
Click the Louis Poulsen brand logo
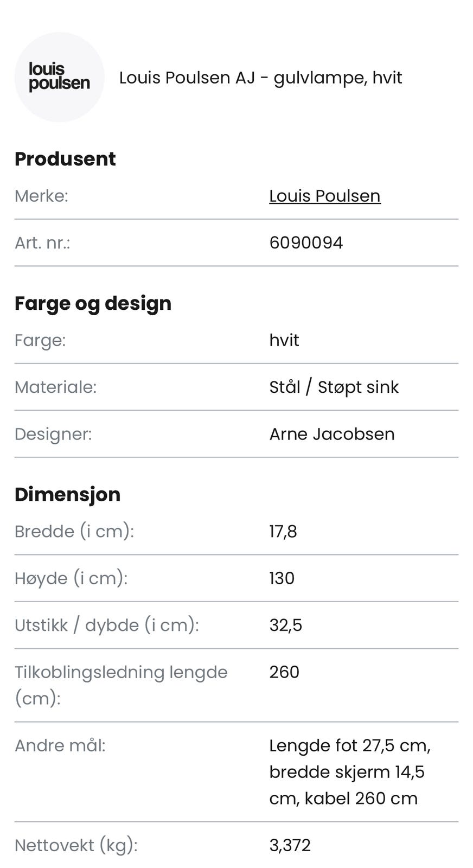[59, 77]
